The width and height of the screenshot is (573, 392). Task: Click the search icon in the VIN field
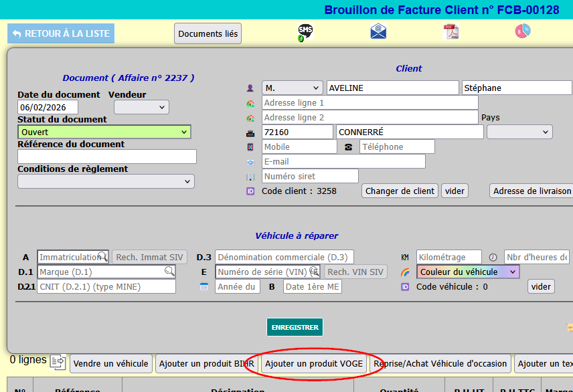click(314, 272)
